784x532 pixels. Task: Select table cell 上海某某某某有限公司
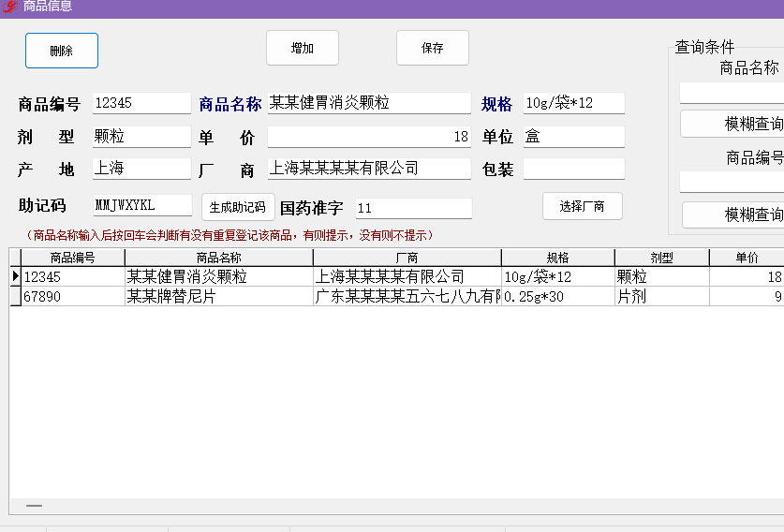pyautogui.click(x=407, y=276)
